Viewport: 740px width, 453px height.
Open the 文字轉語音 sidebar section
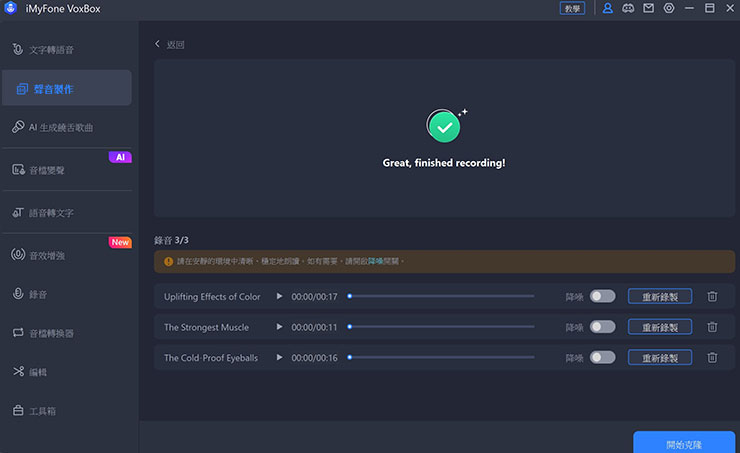(x=50, y=49)
